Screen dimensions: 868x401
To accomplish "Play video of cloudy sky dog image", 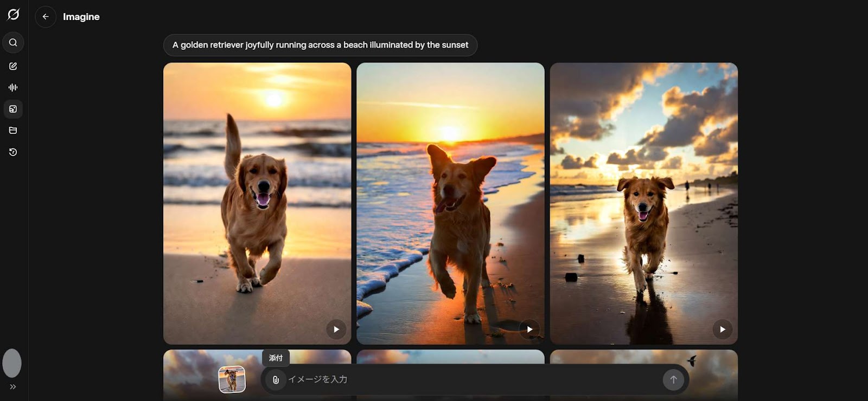I will (x=722, y=329).
